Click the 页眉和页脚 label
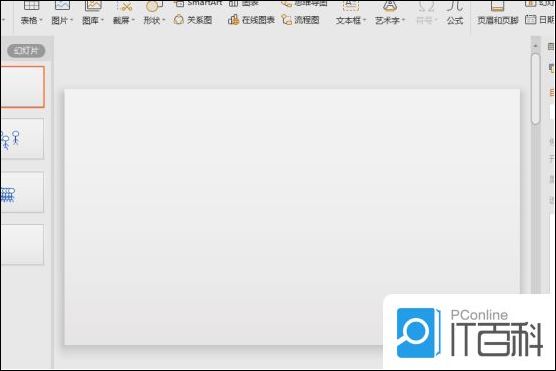Screen dimensions: 556x371 pyautogui.click(x=498, y=21)
